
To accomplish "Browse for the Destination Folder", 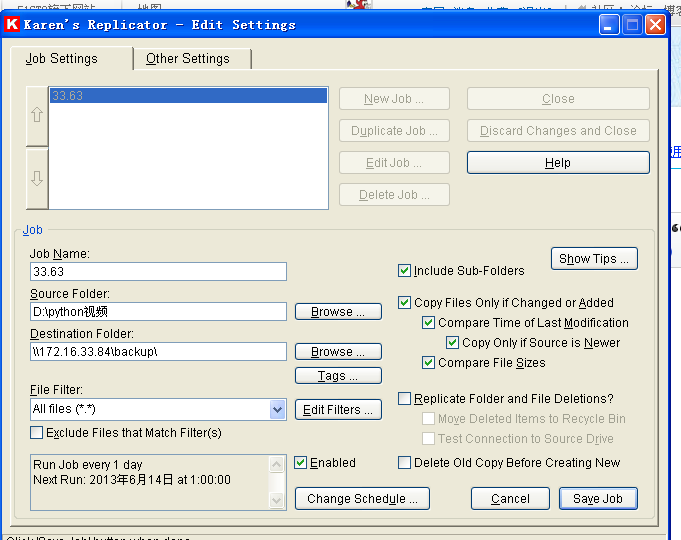I will tap(338, 351).
